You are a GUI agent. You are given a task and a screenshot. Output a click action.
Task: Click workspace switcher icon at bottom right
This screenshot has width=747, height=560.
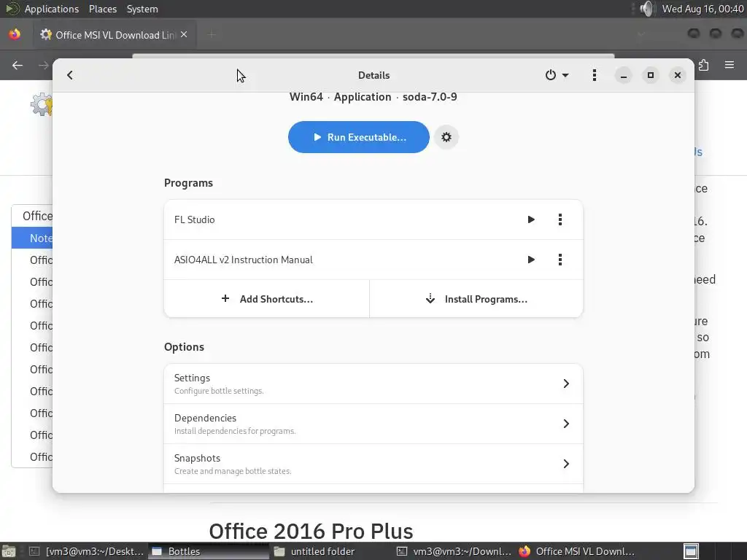(x=692, y=551)
